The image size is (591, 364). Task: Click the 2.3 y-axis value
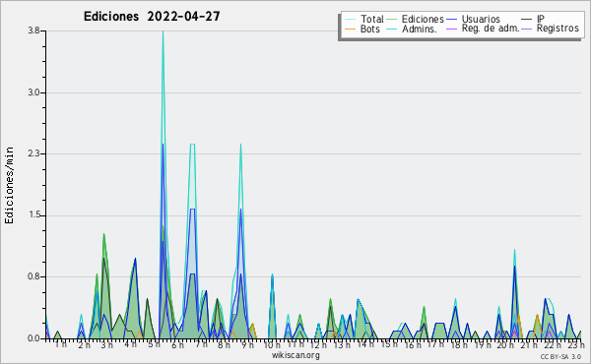click(x=33, y=153)
